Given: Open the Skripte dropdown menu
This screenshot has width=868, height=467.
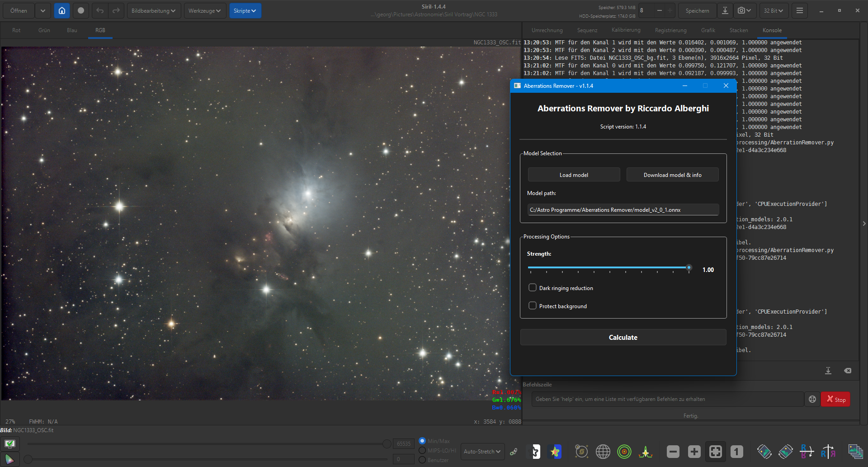Looking at the screenshot, I should tap(245, 10).
